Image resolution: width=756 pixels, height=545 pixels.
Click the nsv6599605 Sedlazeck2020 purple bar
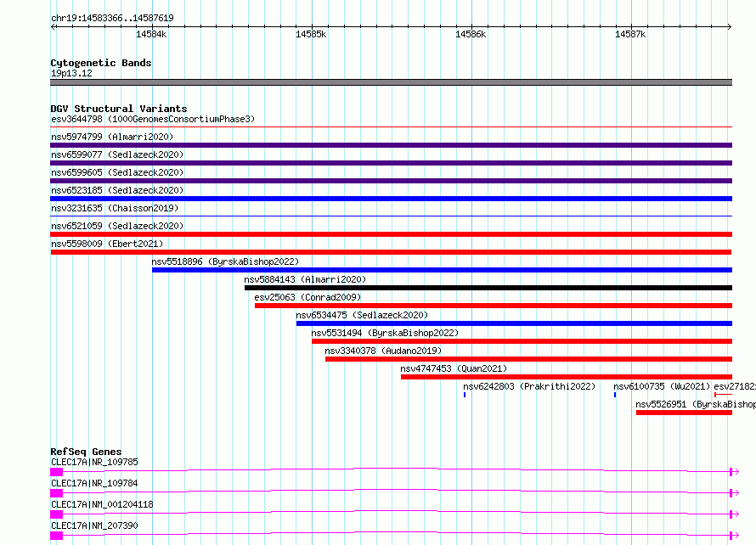(391, 181)
